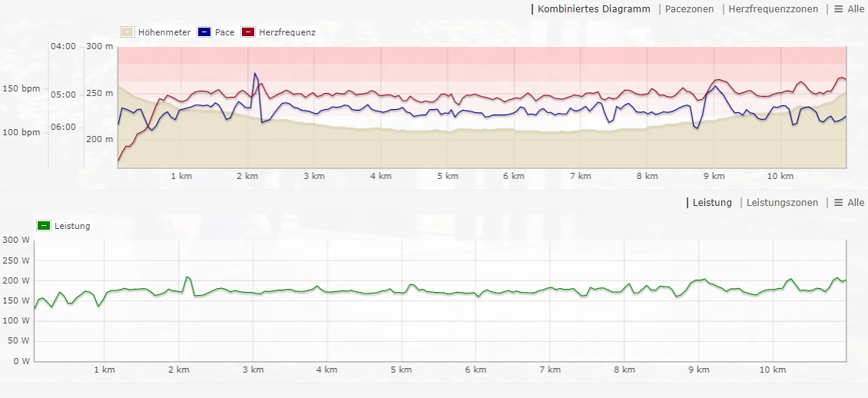868x398 pixels.
Task: Open the Alle menu icon above combined chart
Action: [839, 9]
